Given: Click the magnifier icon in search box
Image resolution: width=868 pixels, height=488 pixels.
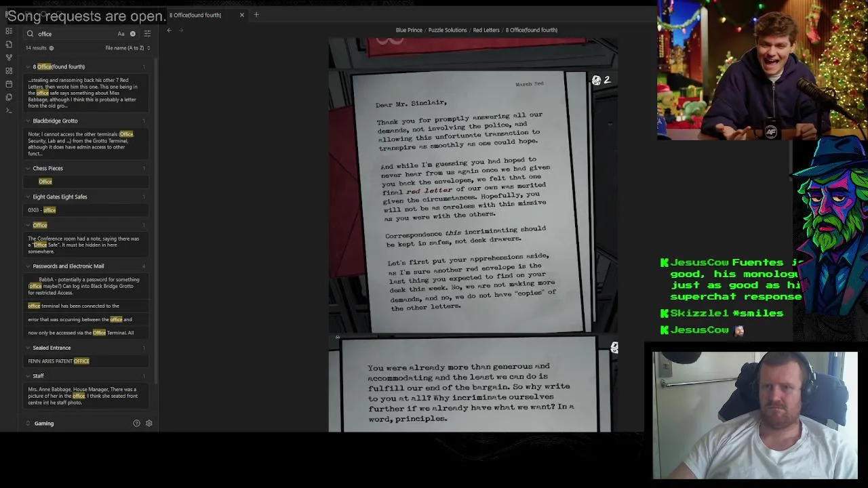Looking at the screenshot, I should pyautogui.click(x=30, y=34).
